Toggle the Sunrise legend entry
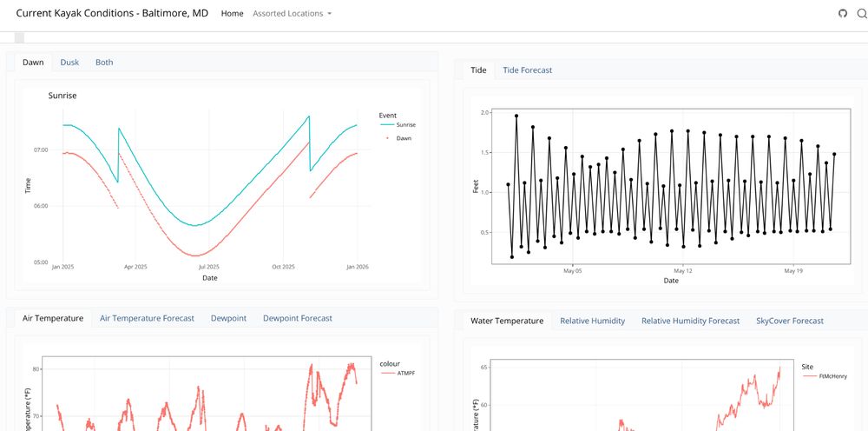The height and width of the screenshot is (431, 868). point(398,125)
